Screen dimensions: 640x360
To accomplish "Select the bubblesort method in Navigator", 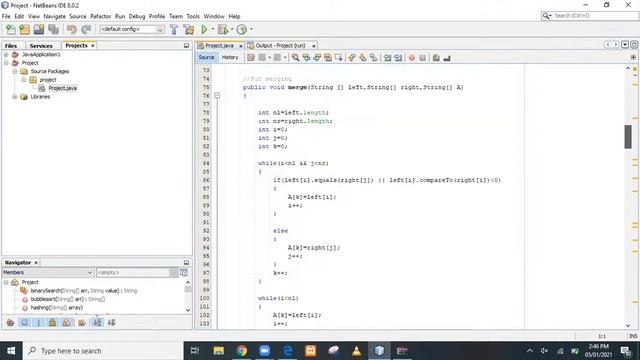I will [68, 299].
